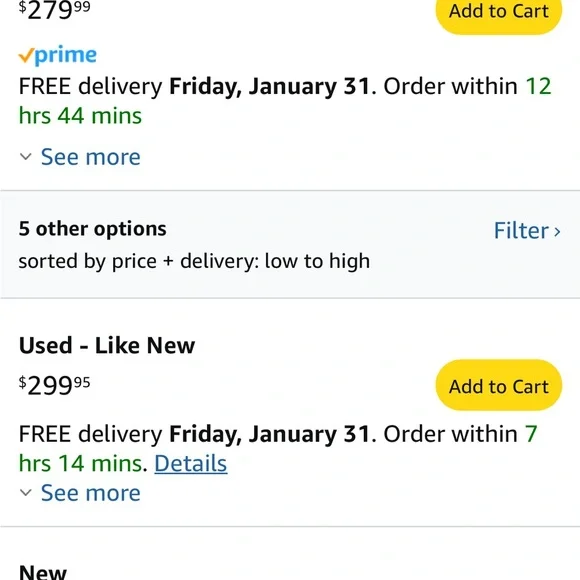Screen dimensions: 580x580
Task: Open the Details link for delivery
Action: (x=190, y=463)
